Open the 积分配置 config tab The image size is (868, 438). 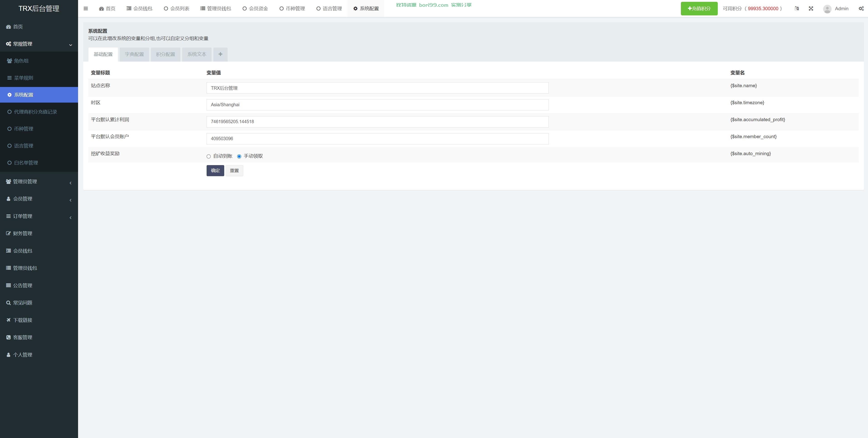(165, 54)
